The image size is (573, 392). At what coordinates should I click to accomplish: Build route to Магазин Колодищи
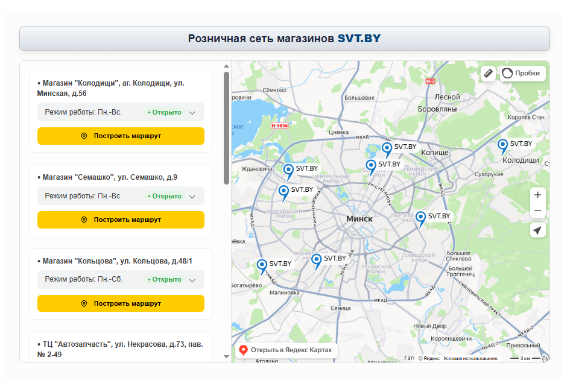point(121,136)
